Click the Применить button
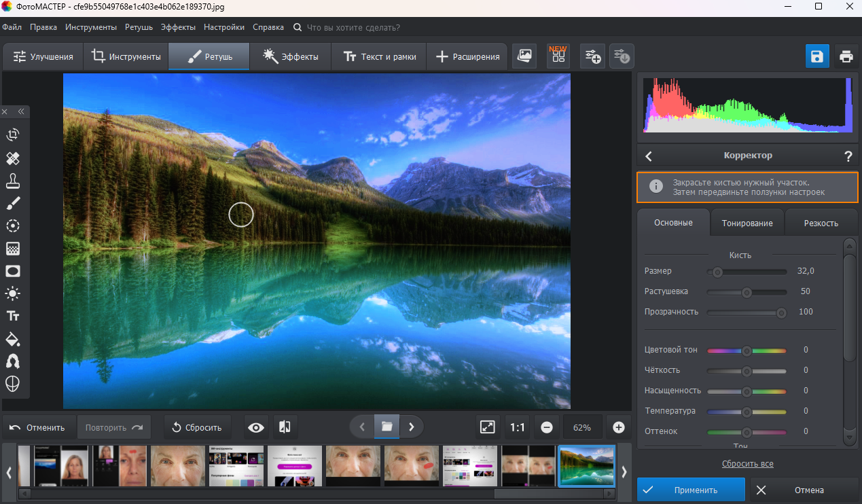Screen dimensions: 862x504 tap(692, 490)
